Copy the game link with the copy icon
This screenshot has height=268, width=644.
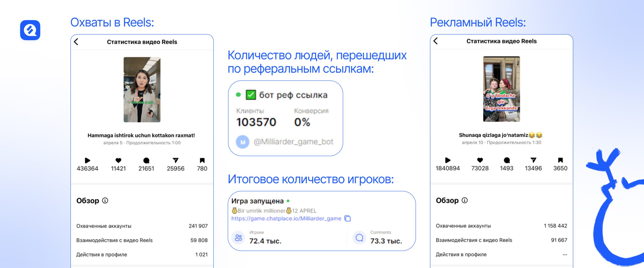[x=347, y=219]
